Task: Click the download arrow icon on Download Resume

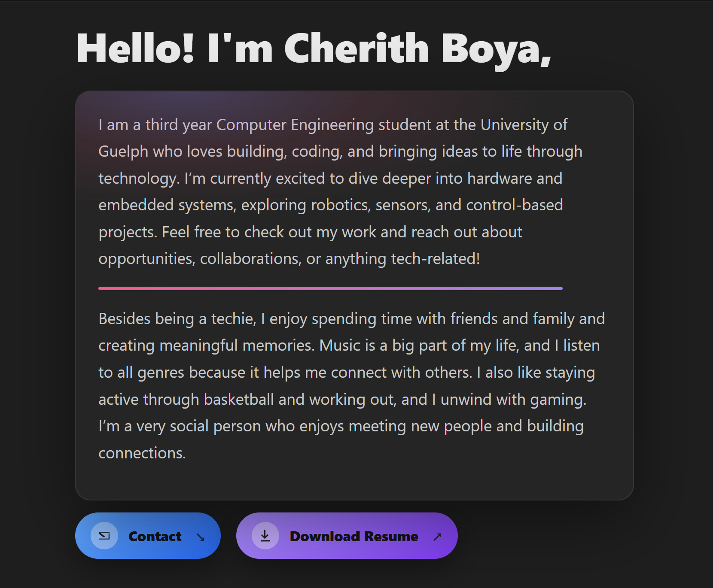Action: [265, 536]
